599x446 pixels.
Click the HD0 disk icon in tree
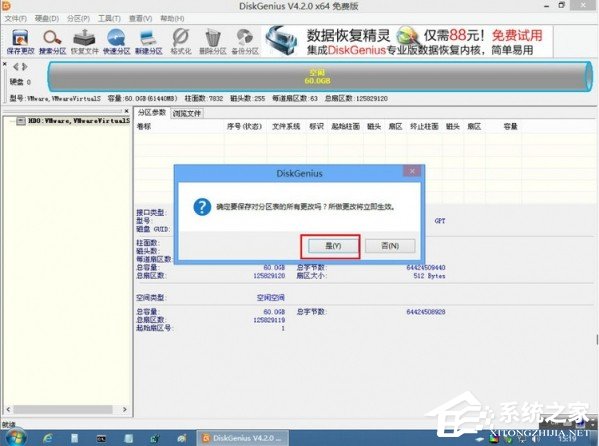tap(21, 121)
